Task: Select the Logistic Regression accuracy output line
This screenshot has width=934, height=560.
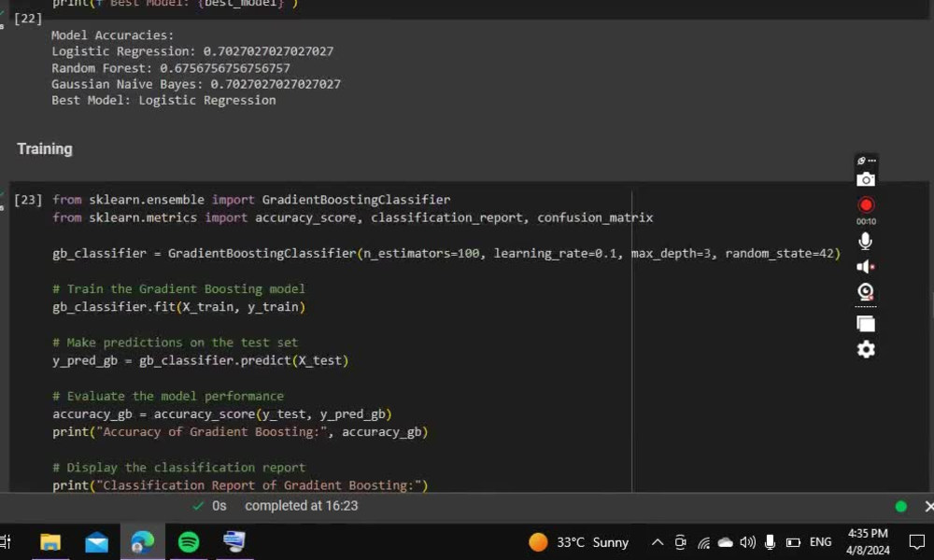Action: tap(192, 51)
